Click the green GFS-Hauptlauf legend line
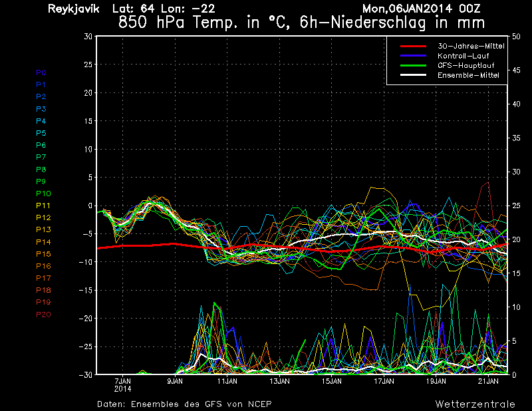Image resolution: width=532 pixels, height=411 pixels. 413,65
